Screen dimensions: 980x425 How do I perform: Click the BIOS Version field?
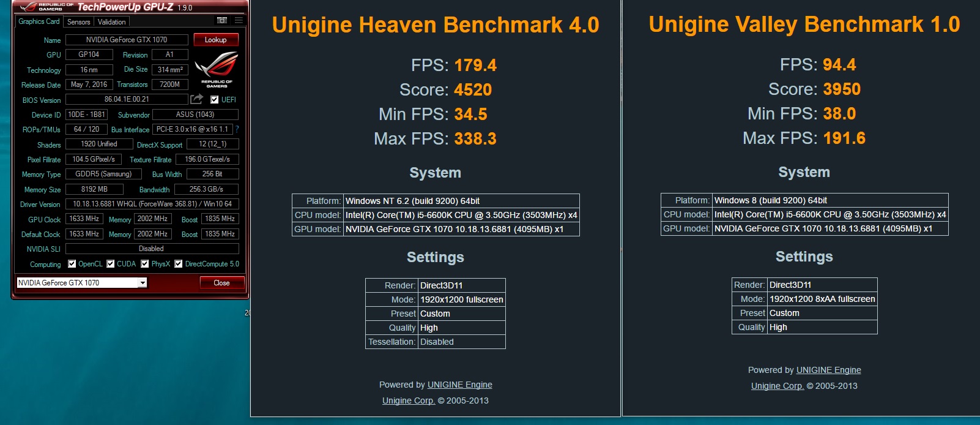click(127, 99)
